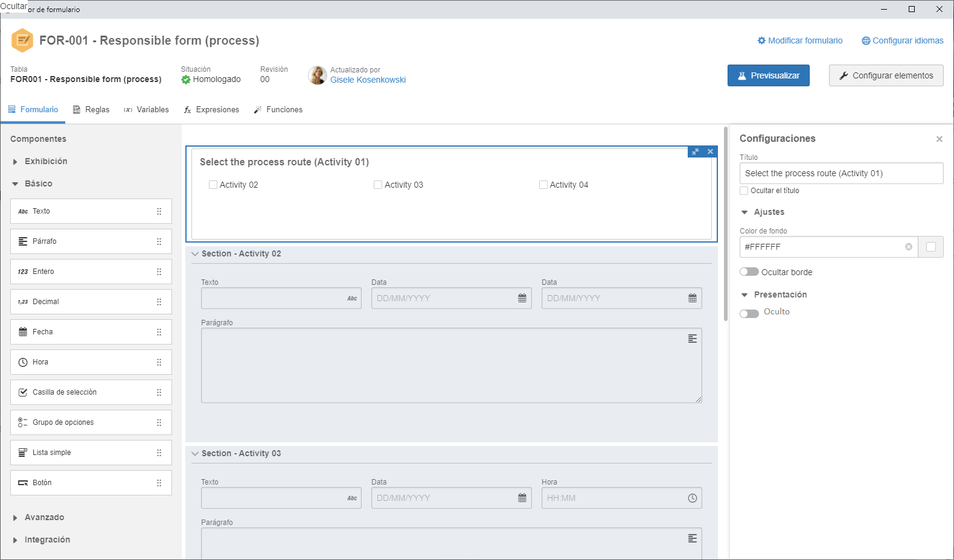The height and width of the screenshot is (560, 954).
Task: Toggle the Ocultar borde switch
Action: [x=749, y=272]
